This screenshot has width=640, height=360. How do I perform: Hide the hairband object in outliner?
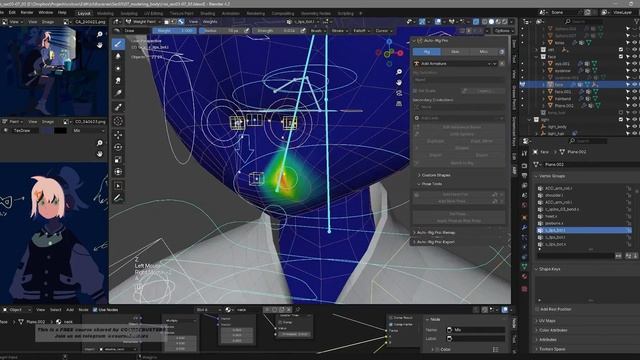[635, 99]
